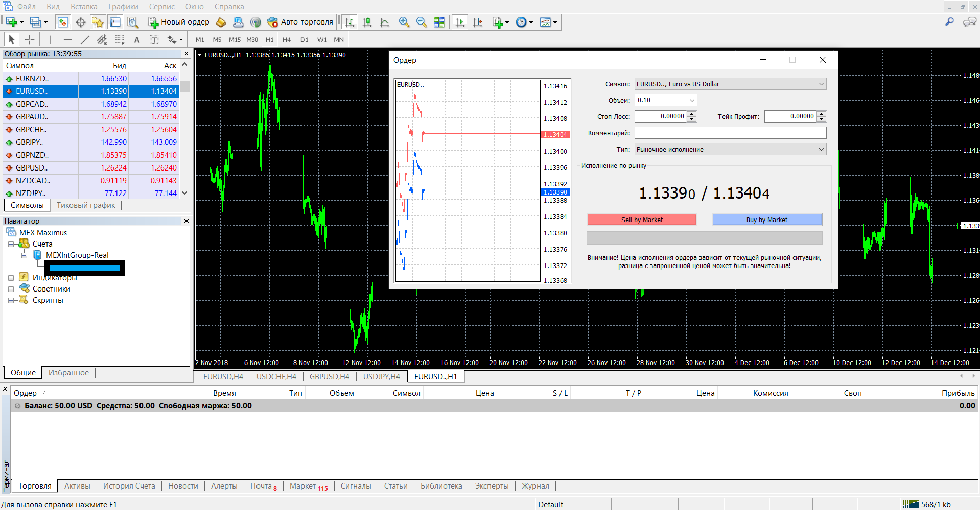Open indicators list dropdown
The width and height of the screenshot is (980, 510).
501,22
